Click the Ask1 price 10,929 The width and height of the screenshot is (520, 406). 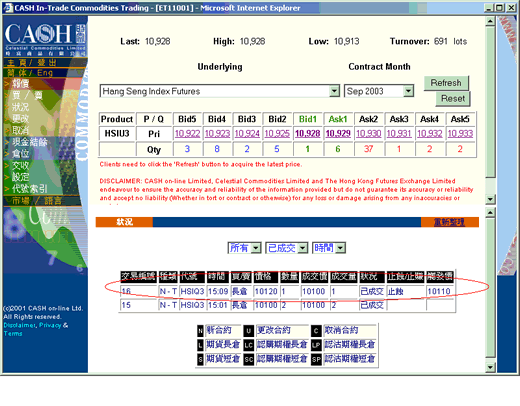pyautogui.click(x=338, y=134)
